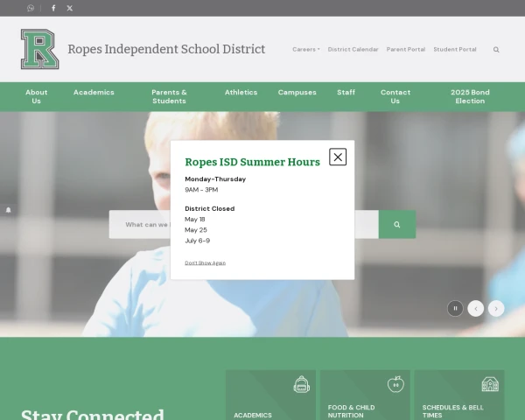The image size is (525, 420).
Task: Open the phone contact icon in top bar
Action: (x=31, y=8)
